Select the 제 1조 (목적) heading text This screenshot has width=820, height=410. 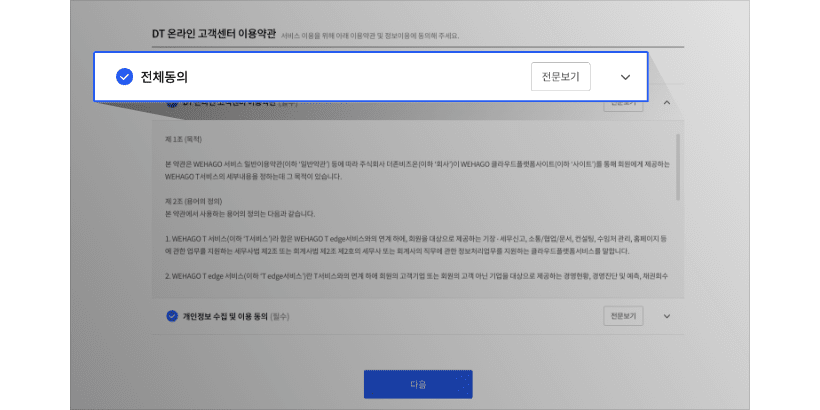click(x=184, y=140)
